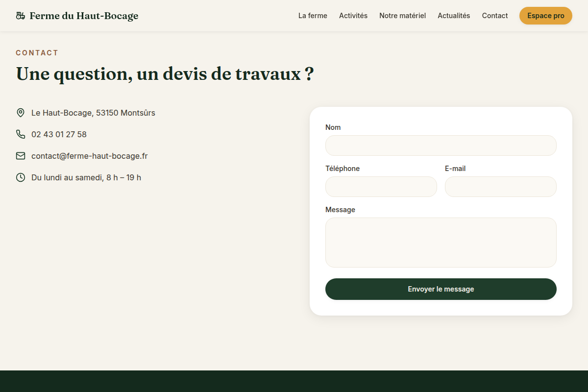Click the envelope email icon
Viewport: 588px width, 392px height.
[21, 156]
